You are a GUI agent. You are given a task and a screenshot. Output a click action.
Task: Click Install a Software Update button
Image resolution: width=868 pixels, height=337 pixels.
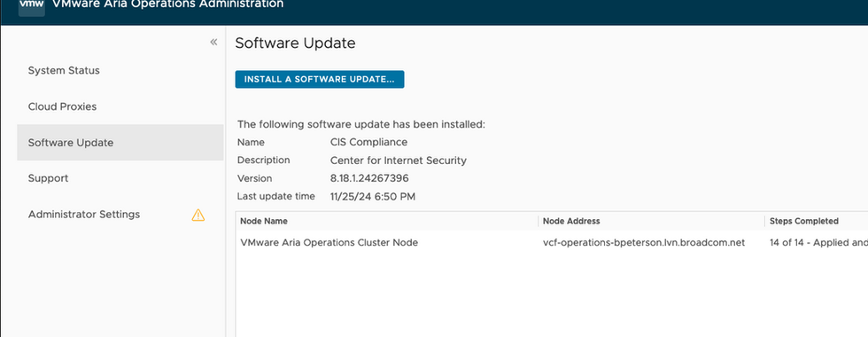[x=320, y=79]
